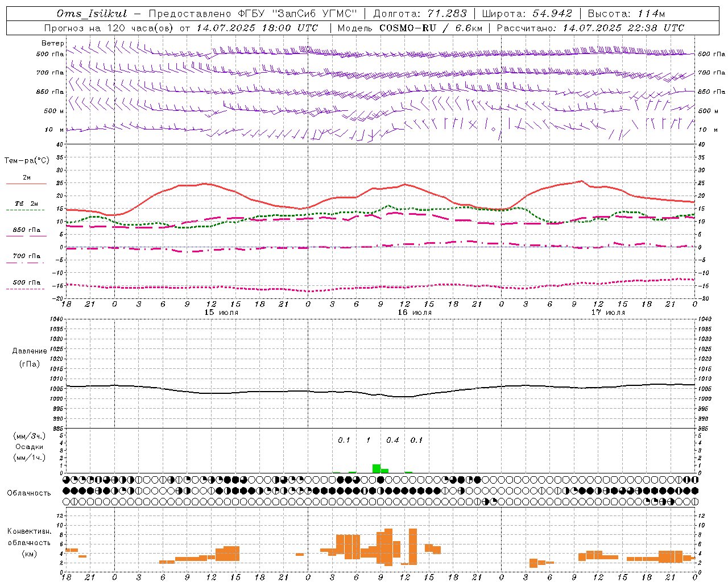This screenshot has height=582, width=728.
Task: Click the forecast start '14.07.2025 18:00 UTC'
Action: 257,28
